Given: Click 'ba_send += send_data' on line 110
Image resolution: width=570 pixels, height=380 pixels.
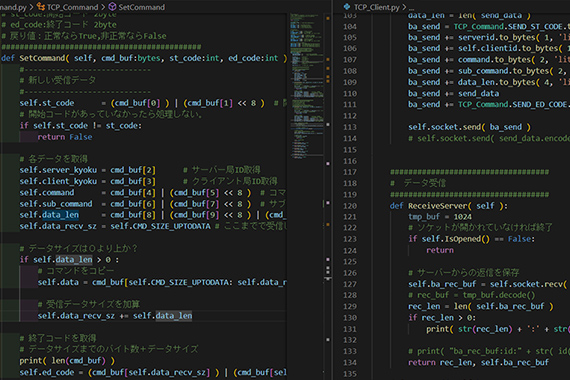Looking at the screenshot, I should click(453, 93).
